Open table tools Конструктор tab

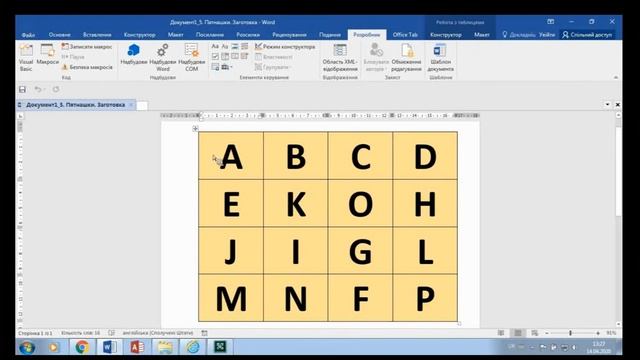pos(446,35)
